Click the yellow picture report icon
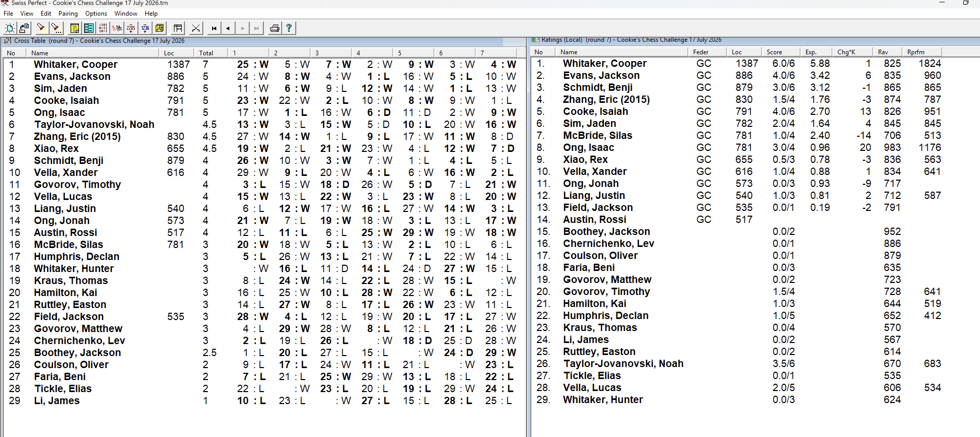Viewport: 980px width, 437px height. (x=160, y=28)
